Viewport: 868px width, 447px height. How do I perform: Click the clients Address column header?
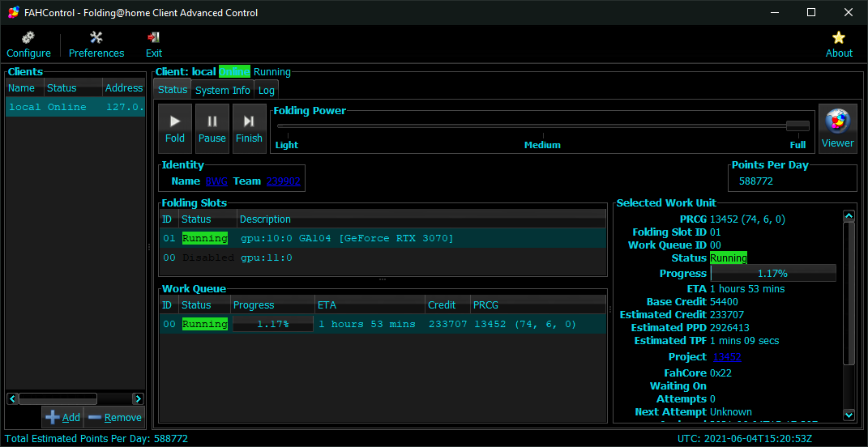tap(124, 88)
